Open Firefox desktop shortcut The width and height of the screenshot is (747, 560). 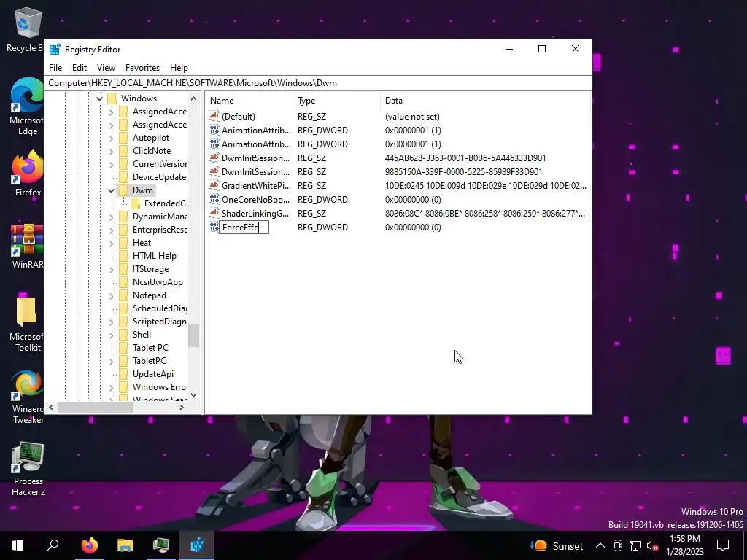(x=28, y=174)
